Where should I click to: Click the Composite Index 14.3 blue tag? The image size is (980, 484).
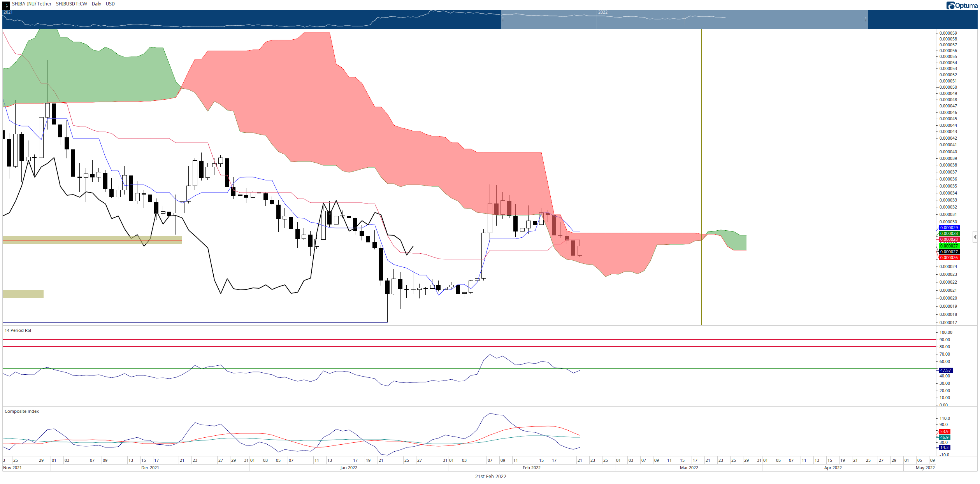(945, 447)
